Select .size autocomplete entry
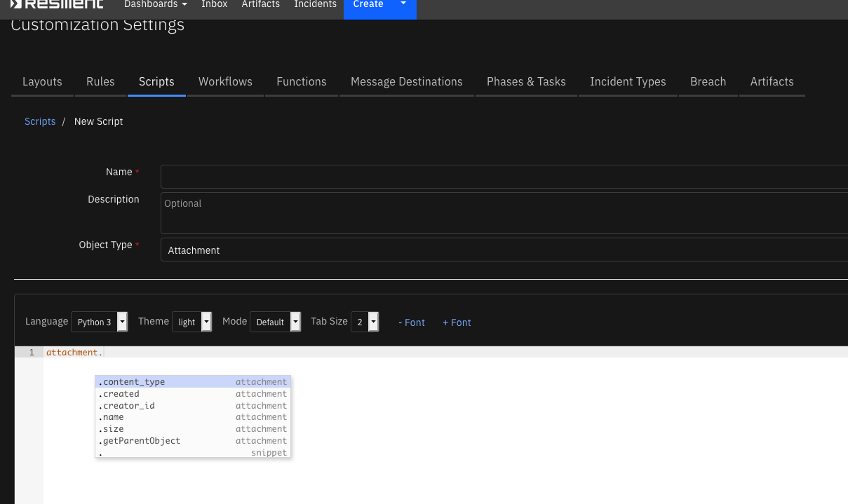The width and height of the screenshot is (848, 504). point(193,429)
